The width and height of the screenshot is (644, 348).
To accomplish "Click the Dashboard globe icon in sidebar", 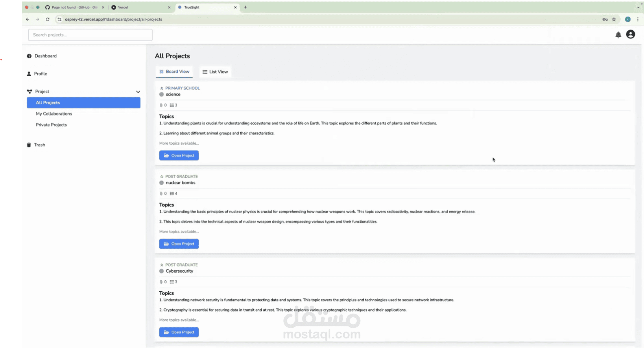I will click(x=29, y=56).
